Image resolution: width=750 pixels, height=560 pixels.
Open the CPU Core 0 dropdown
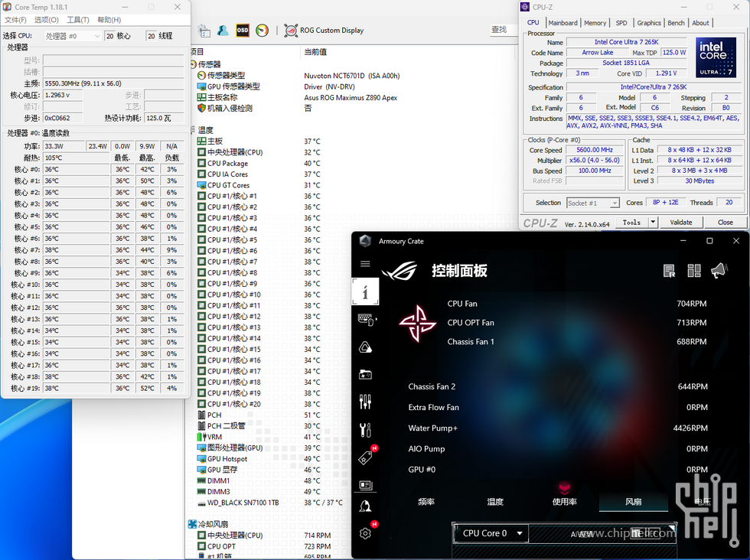(491, 533)
